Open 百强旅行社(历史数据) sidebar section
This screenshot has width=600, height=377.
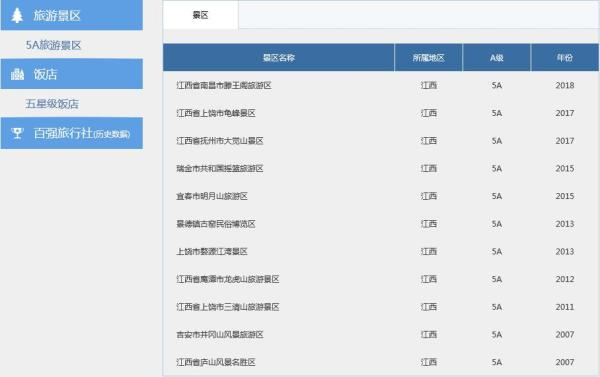point(72,133)
